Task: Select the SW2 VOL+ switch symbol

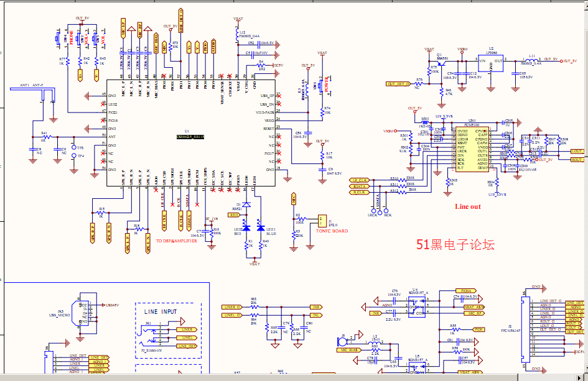Action: 79,39
